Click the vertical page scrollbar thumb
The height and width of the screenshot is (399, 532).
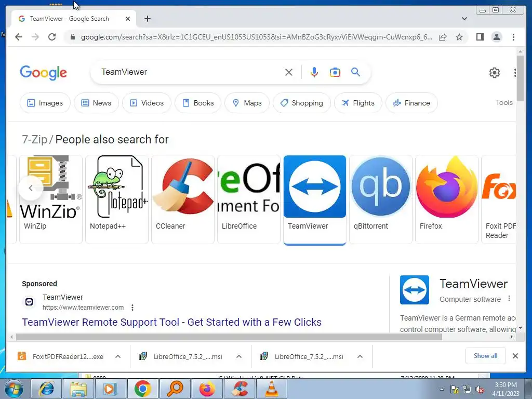pos(520,78)
